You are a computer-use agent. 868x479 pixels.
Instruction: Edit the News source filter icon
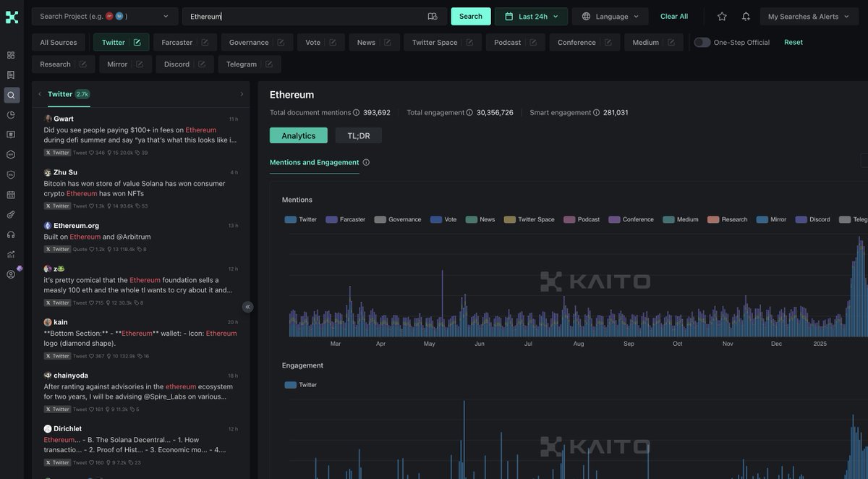[388, 43]
